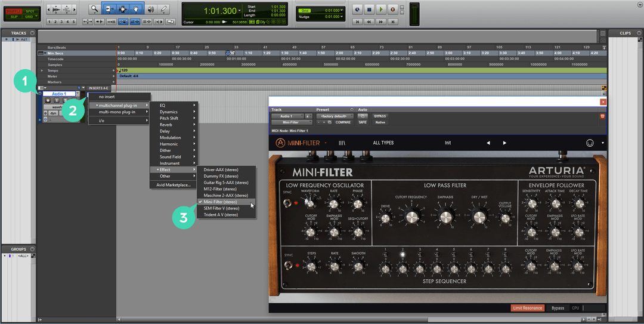Toggle the step sequencer Sync switch
Viewport: 644px width, 324px height.
289,266
